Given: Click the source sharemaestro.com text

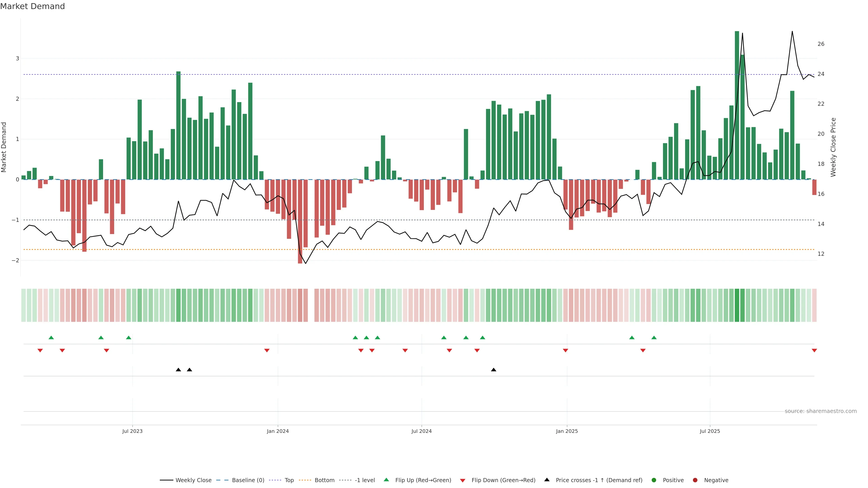Looking at the screenshot, I should pyautogui.click(x=821, y=411).
